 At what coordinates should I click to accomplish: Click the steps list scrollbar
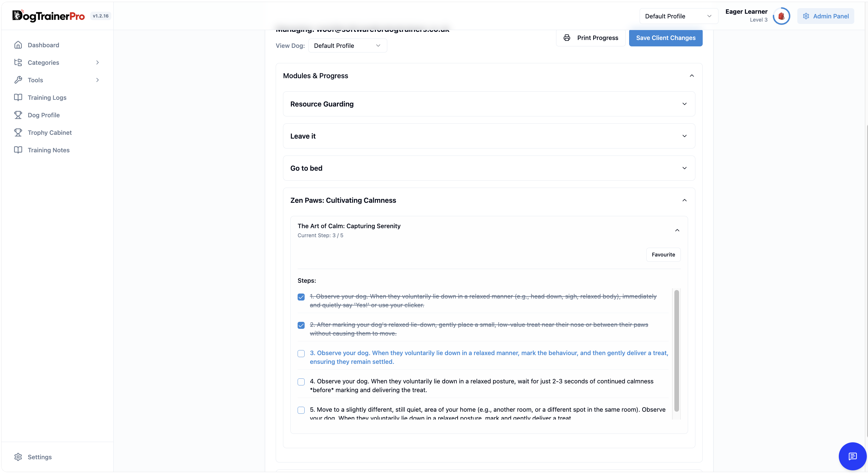(676, 351)
